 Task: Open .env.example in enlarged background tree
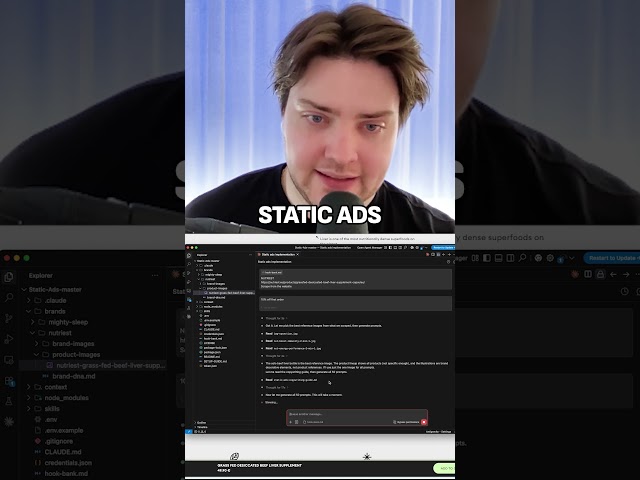pos(59,430)
